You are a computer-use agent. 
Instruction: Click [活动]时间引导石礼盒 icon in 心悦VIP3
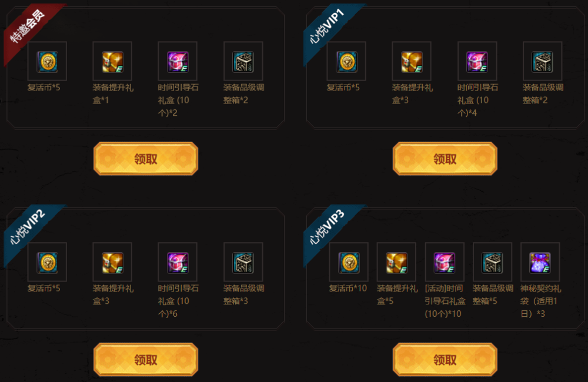pyautogui.click(x=445, y=263)
